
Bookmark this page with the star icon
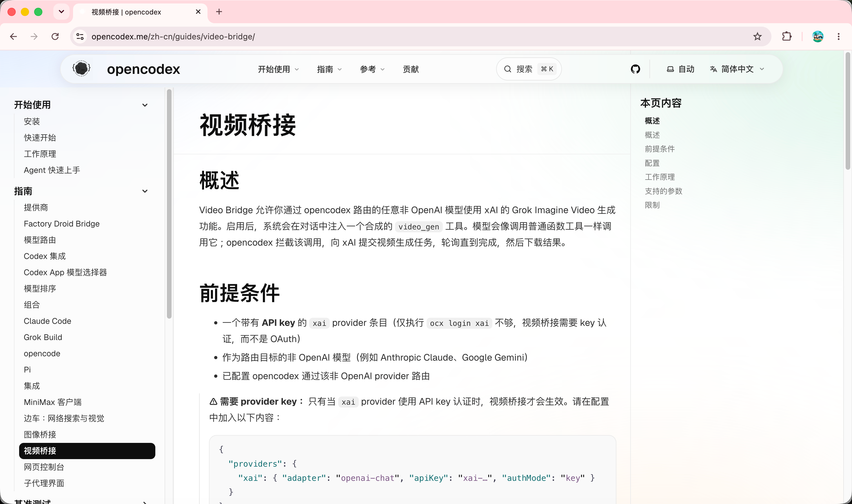tap(757, 37)
